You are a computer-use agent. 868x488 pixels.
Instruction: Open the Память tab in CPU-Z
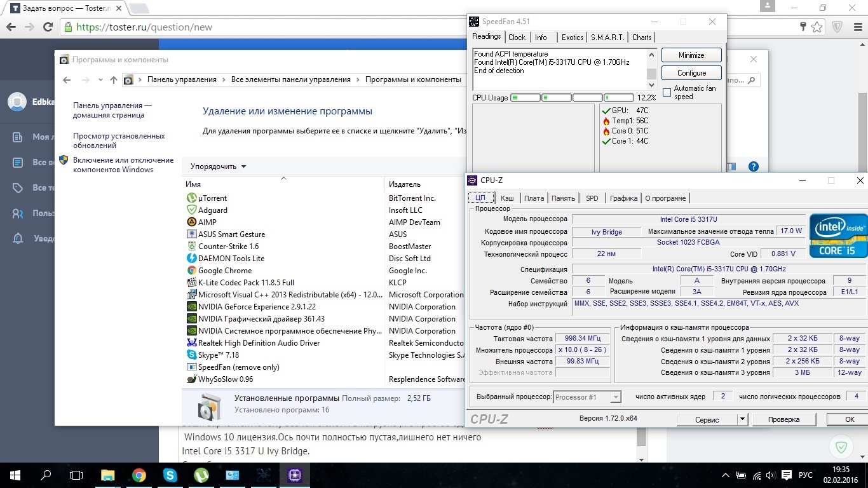(x=563, y=198)
